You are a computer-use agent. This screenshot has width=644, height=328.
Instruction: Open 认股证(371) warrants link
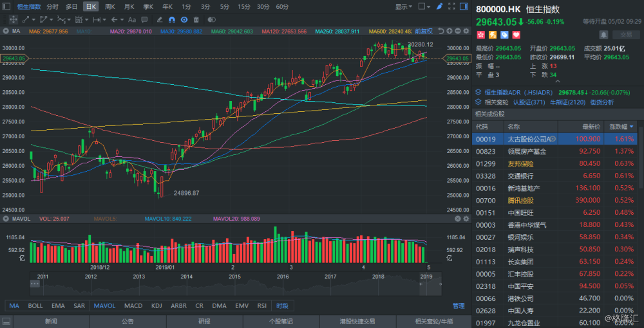point(529,102)
